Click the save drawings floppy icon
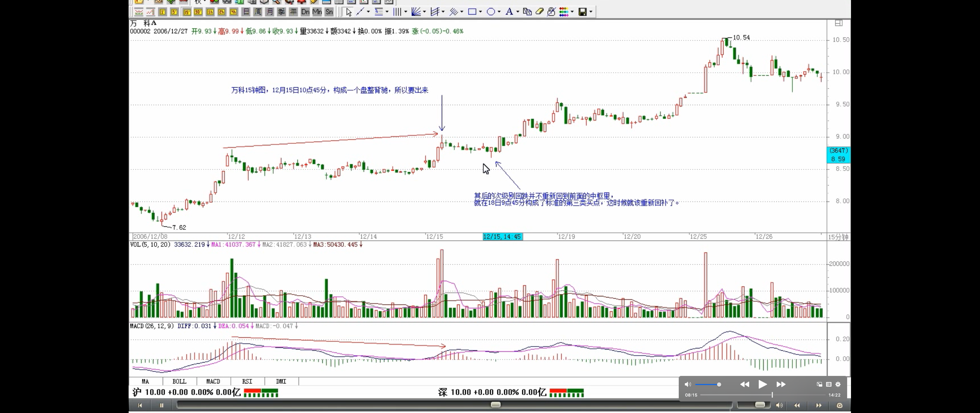980x413 pixels. click(582, 12)
